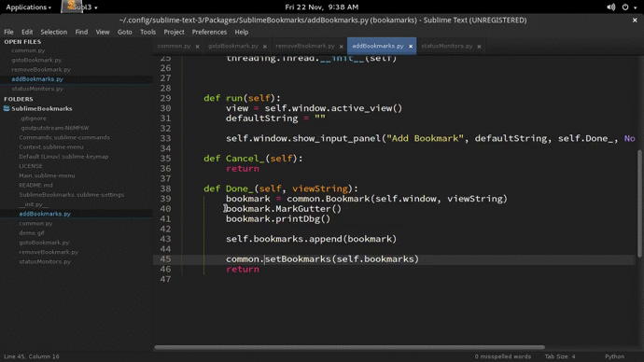Open the Edit menu
The image size is (644, 362).
(x=27, y=32)
